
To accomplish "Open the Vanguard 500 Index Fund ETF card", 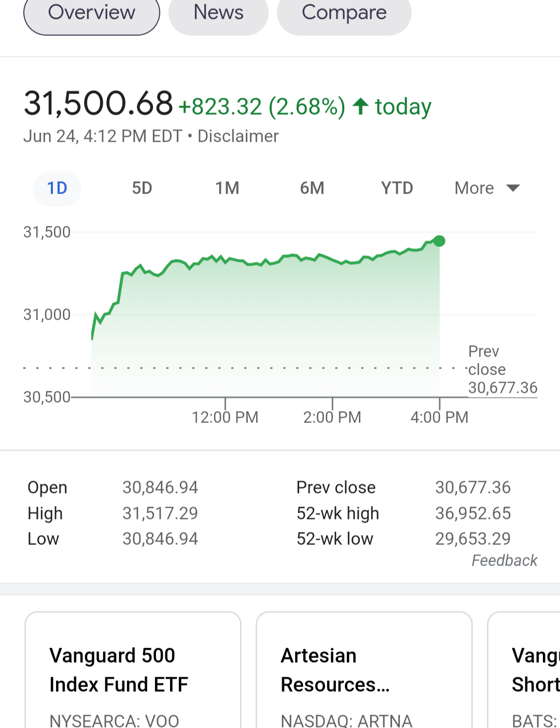I will 133,670.
